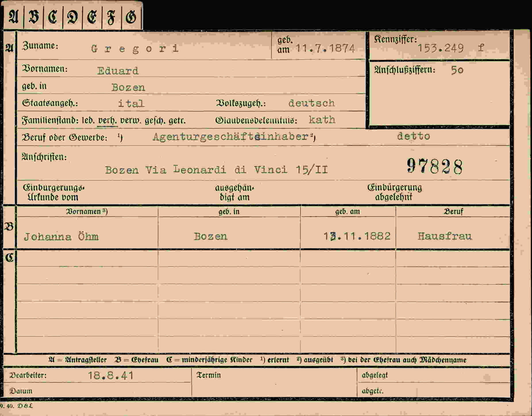
Task: Click the wife's name Johanna Öhm
Action: 61,237
